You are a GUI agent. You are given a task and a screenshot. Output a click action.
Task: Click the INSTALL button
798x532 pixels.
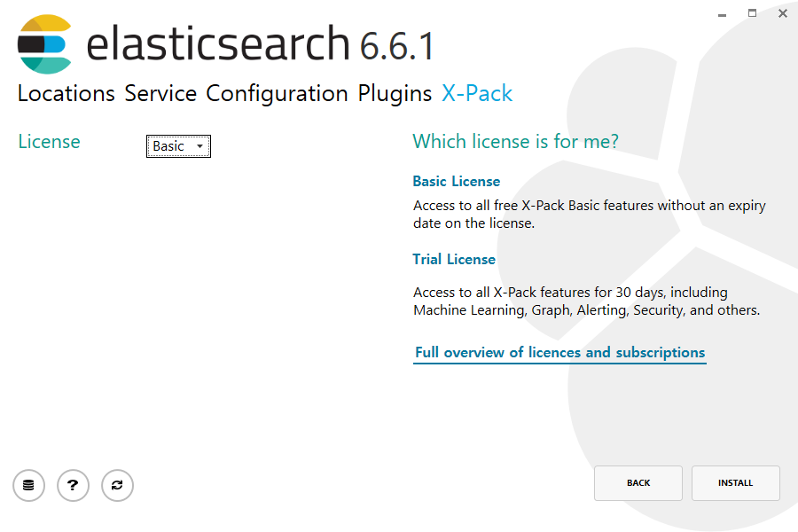(x=735, y=482)
